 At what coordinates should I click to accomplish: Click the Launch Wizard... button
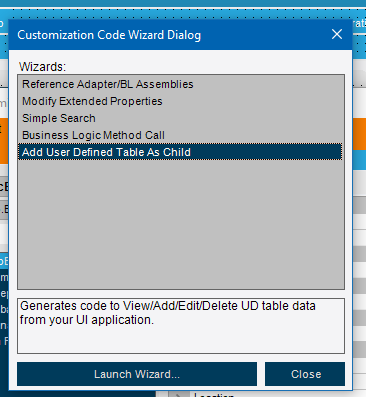(x=137, y=374)
